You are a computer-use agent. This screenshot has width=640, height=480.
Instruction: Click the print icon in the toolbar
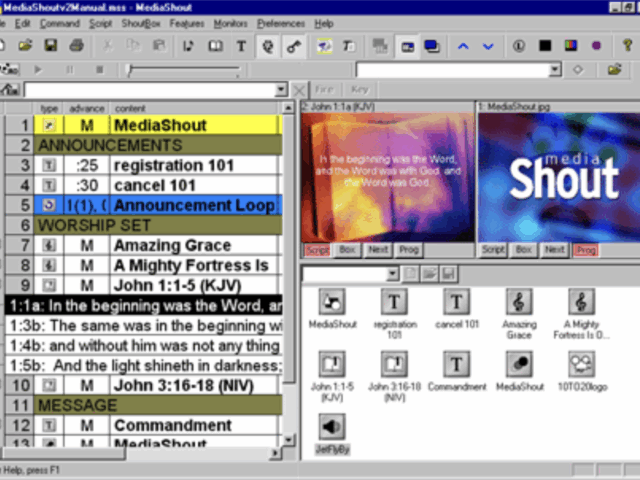coord(77,46)
